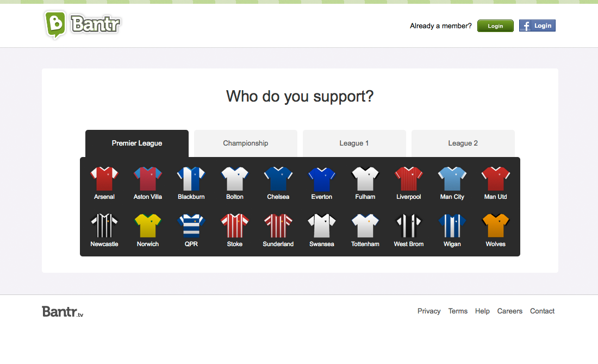Choose the Sunderland striped jersey
The image size is (598, 364).
(x=278, y=225)
